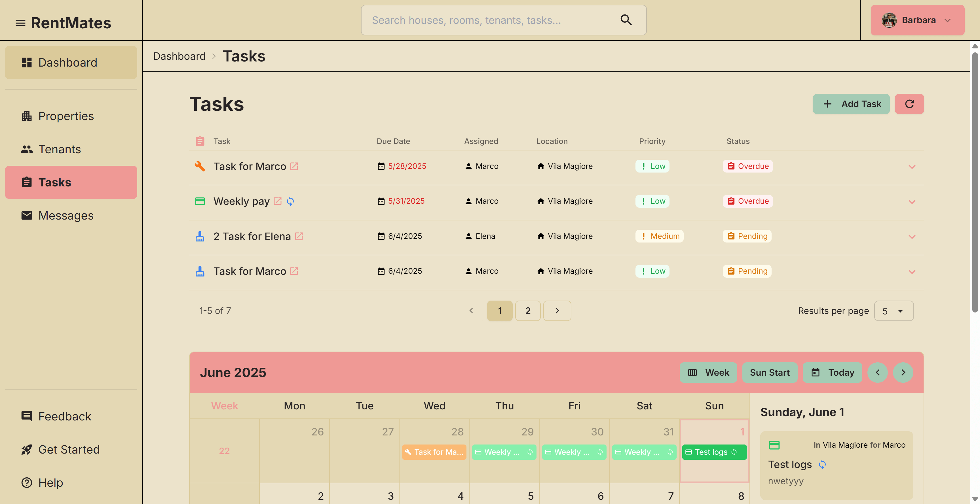Viewport: 980px width, 504px height.
Task: Expand the Weekly pay task row
Action: (x=912, y=201)
